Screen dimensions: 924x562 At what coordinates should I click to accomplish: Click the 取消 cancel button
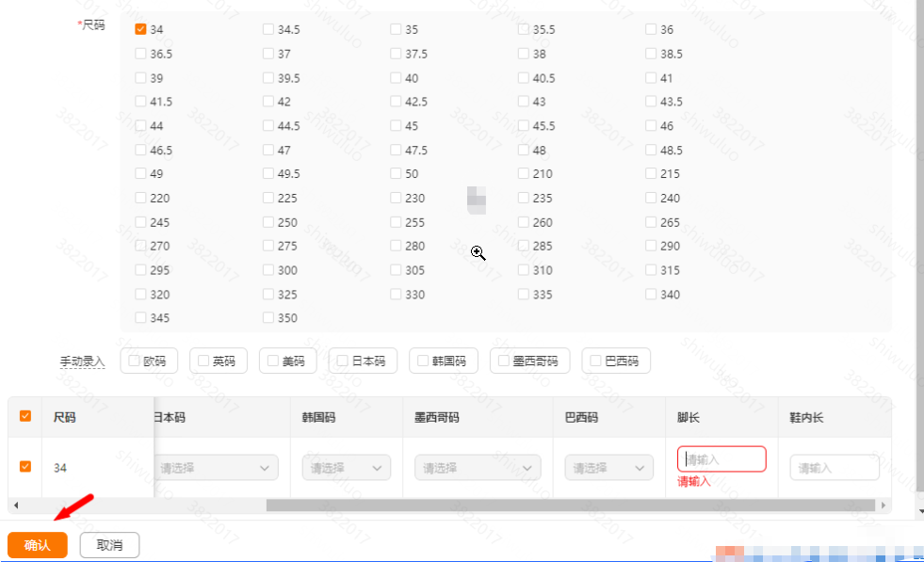[x=110, y=544]
